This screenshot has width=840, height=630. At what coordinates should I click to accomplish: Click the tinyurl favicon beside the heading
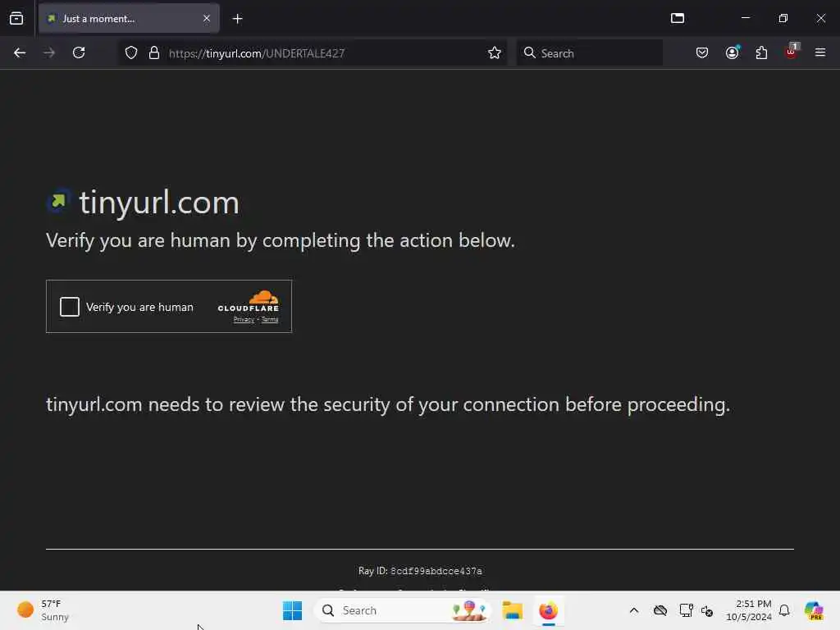58,202
